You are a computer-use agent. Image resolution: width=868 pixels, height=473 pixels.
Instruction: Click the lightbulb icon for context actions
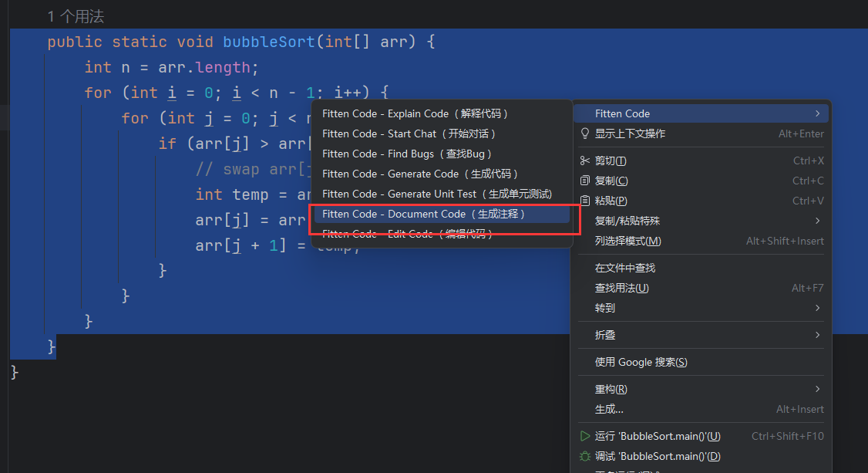[x=584, y=133]
